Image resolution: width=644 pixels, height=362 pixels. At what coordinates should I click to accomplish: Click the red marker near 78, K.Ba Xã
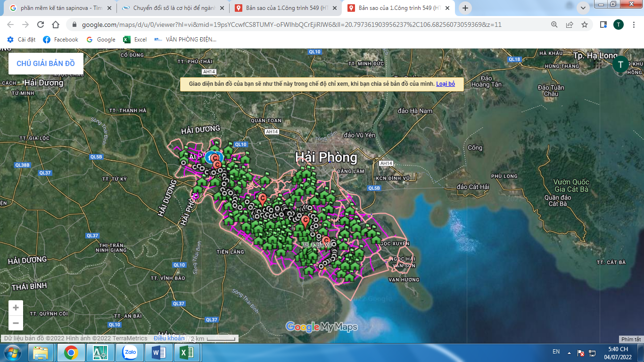[326, 240]
